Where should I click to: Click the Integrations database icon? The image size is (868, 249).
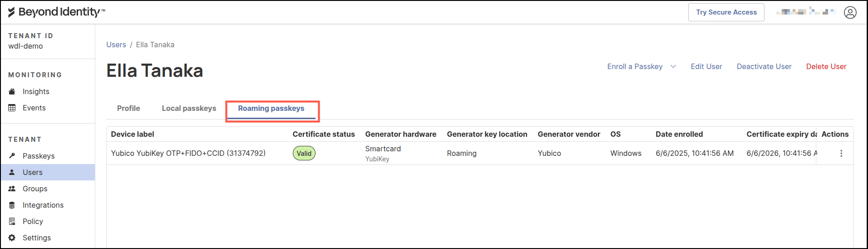click(x=12, y=205)
